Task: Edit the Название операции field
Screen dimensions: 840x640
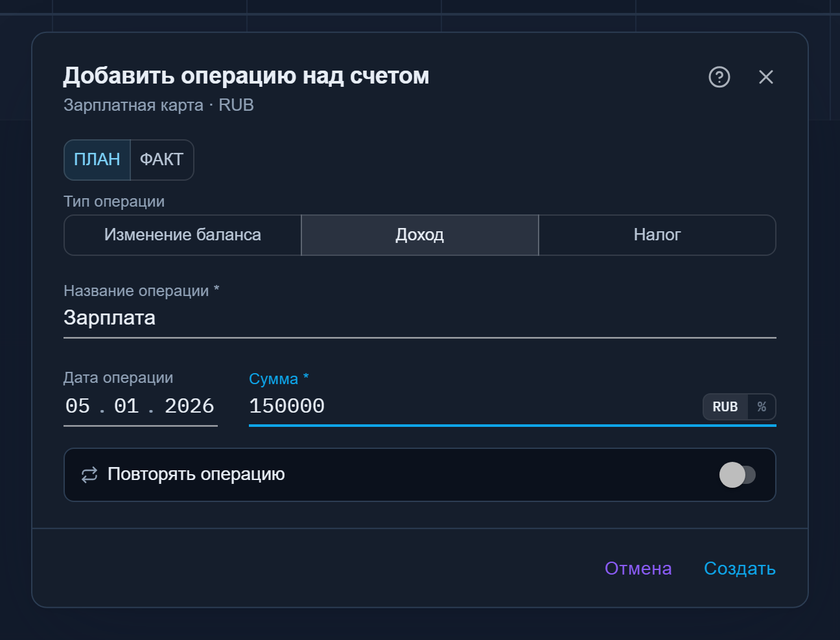Action: click(420, 318)
